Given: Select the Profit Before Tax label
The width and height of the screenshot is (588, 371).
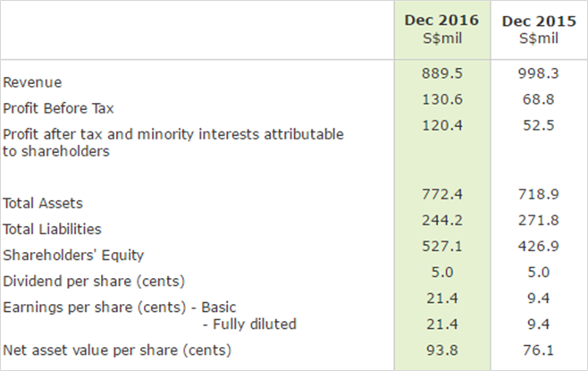Looking at the screenshot, I should click(61, 108).
